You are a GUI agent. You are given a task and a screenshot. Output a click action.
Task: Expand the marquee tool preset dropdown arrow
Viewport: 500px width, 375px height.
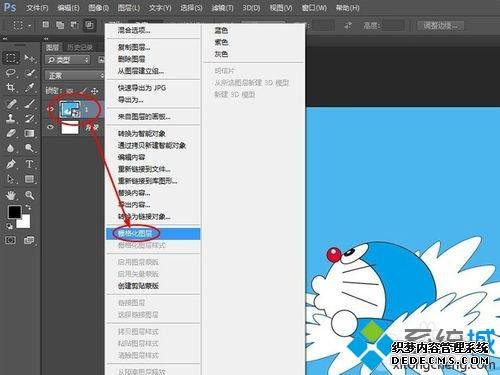click(x=29, y=25)
